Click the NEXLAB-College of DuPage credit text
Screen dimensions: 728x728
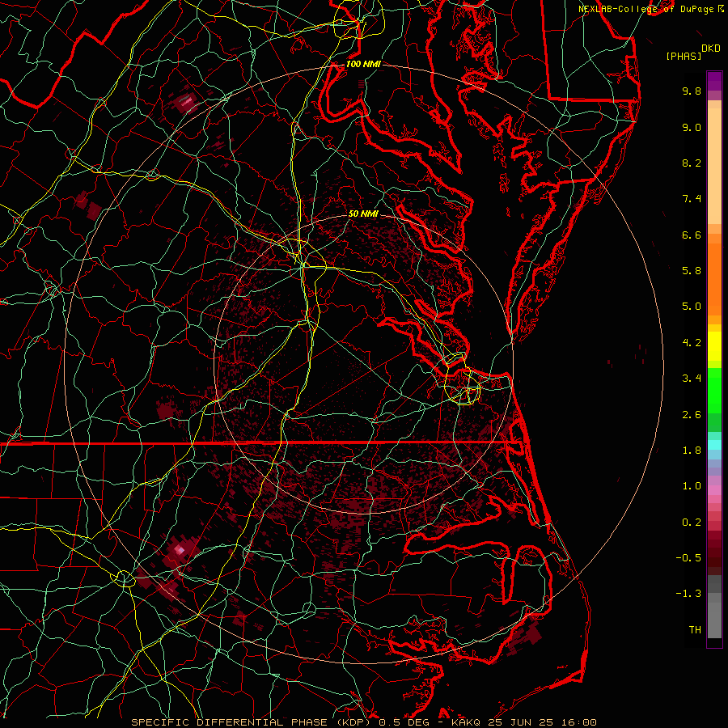pos(645,9)
